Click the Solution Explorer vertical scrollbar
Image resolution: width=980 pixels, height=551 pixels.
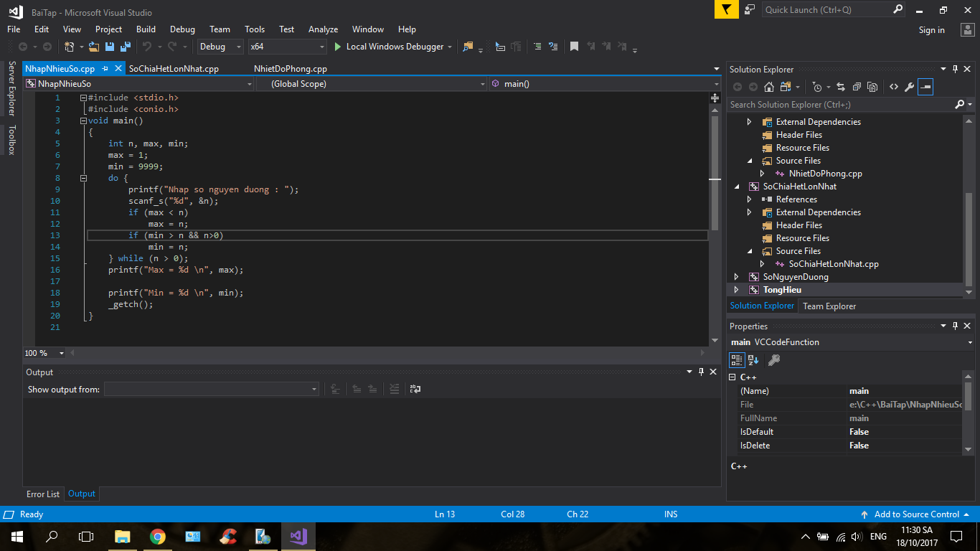[x=969, y=237]
